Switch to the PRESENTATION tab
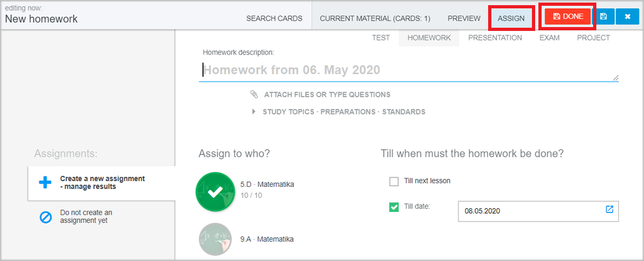This screenshot has width=644, height=261. click(495, 38)
